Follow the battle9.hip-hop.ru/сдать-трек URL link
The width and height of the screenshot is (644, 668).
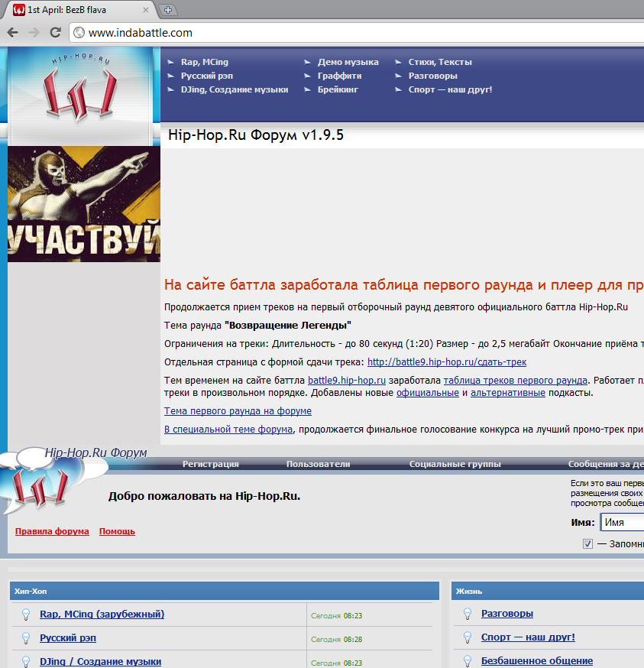click(447, 362)
